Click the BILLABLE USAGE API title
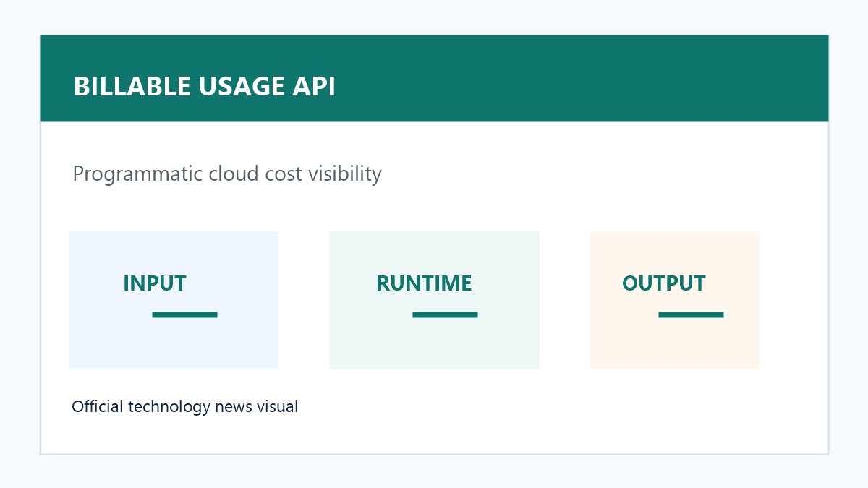The image size is (868, 488). [205, 87]
